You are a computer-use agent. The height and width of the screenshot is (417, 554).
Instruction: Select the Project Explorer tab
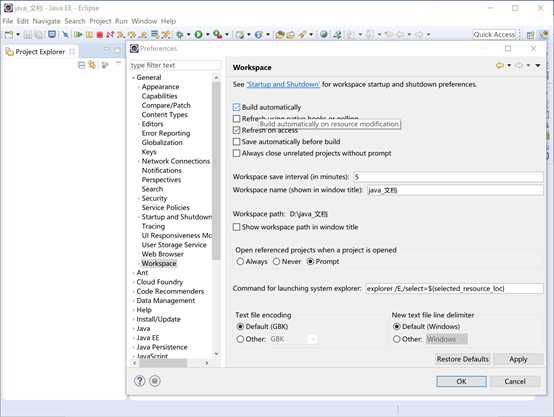pyautogui.click(x=40, y=52)
